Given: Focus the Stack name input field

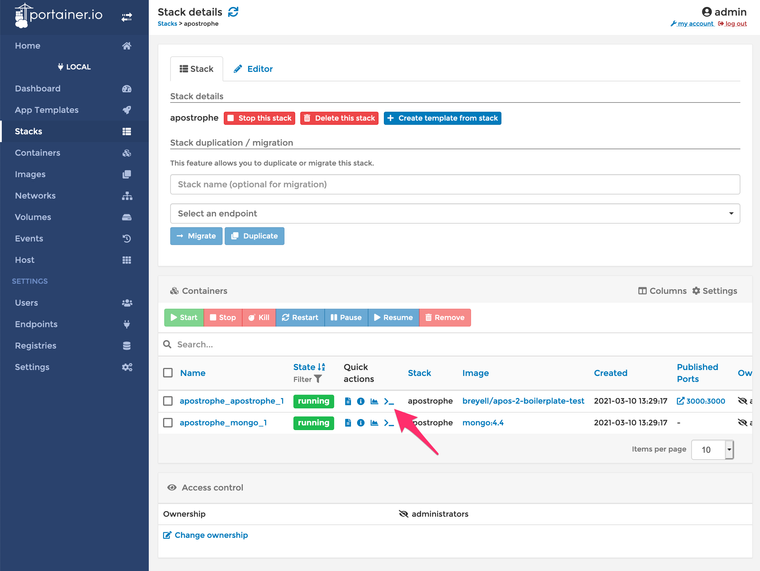Looking at the screenshot, I should tap(455, 185).
